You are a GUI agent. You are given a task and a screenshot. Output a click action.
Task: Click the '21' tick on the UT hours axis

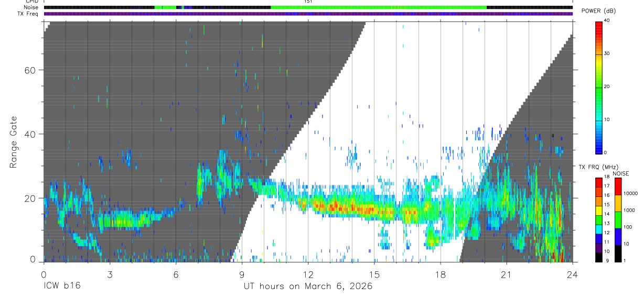pos(506,274)
